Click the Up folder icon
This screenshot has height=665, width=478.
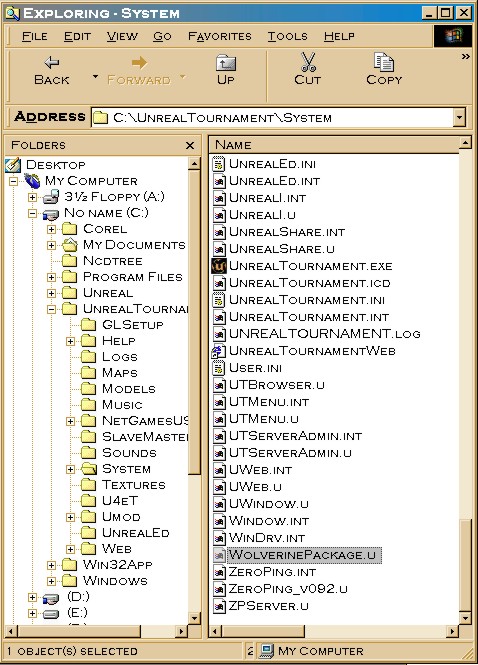(x=226, y=63)
